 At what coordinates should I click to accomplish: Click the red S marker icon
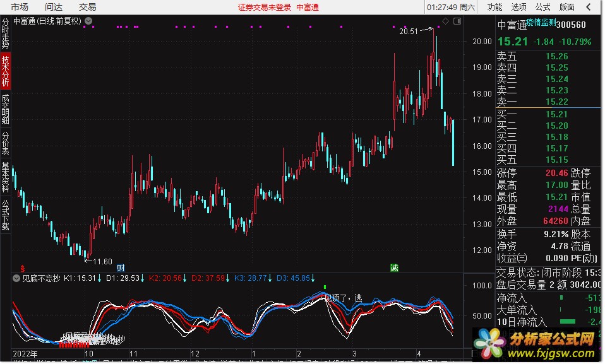(x=23, y=268)
